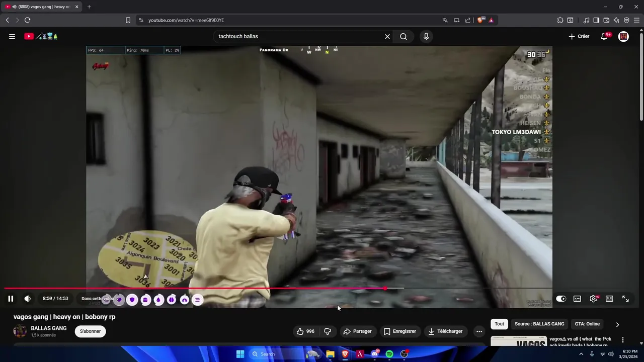The image size is (644, 362).
Task: Close the 'vagos gang' tab
Action: click(x=77, y=7)
